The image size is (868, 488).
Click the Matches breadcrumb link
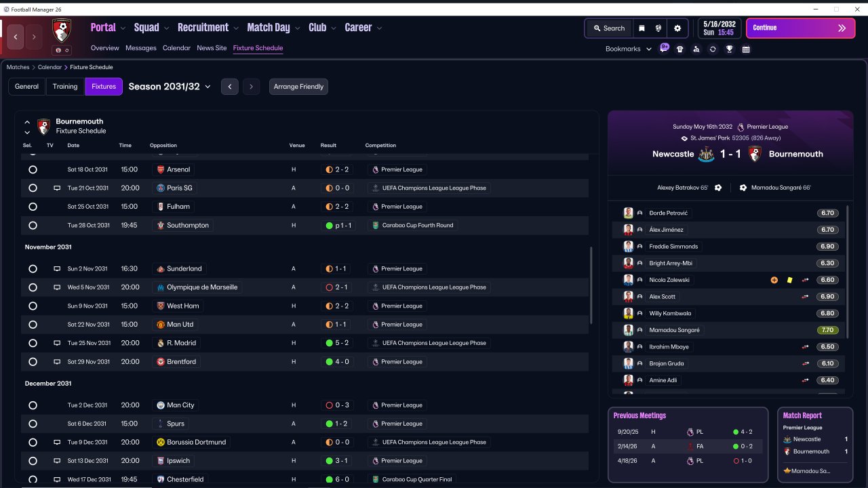(18, 67)
